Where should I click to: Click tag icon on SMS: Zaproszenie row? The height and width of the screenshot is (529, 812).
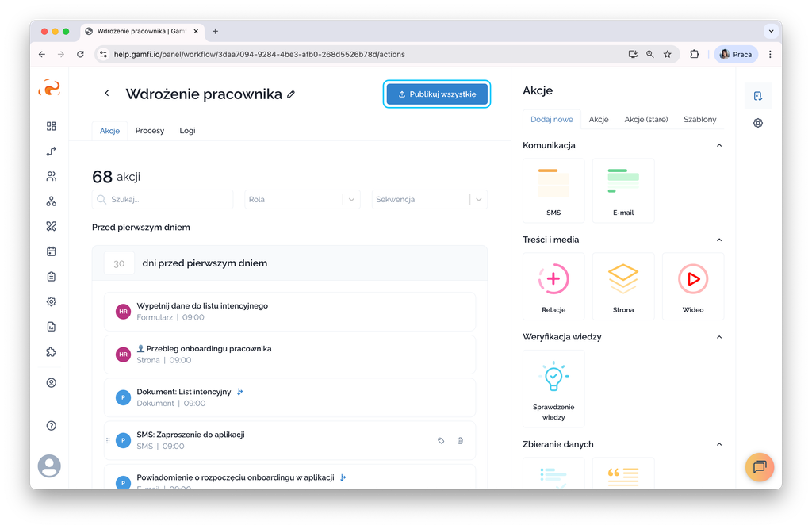pos(441,441)
